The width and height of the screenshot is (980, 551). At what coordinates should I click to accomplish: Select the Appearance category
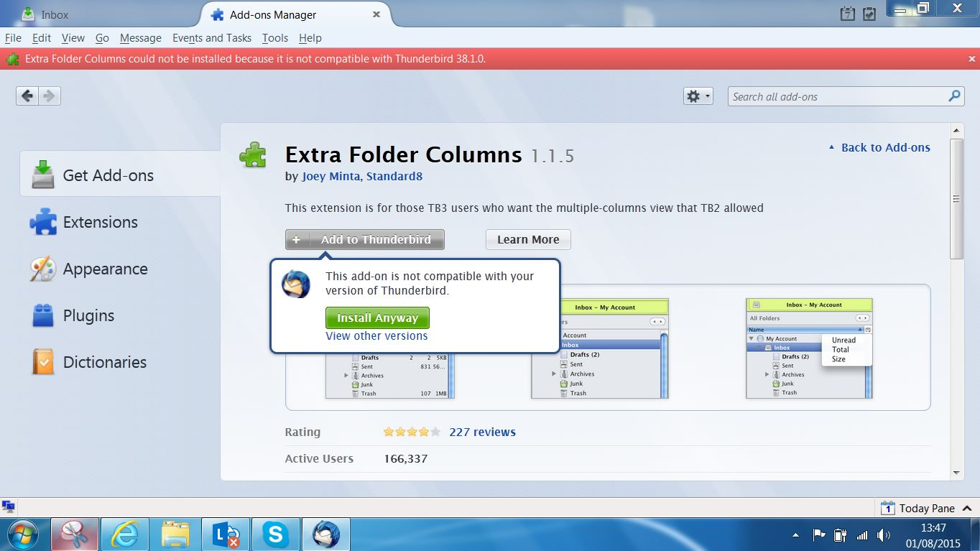click(x=120, y=269)
